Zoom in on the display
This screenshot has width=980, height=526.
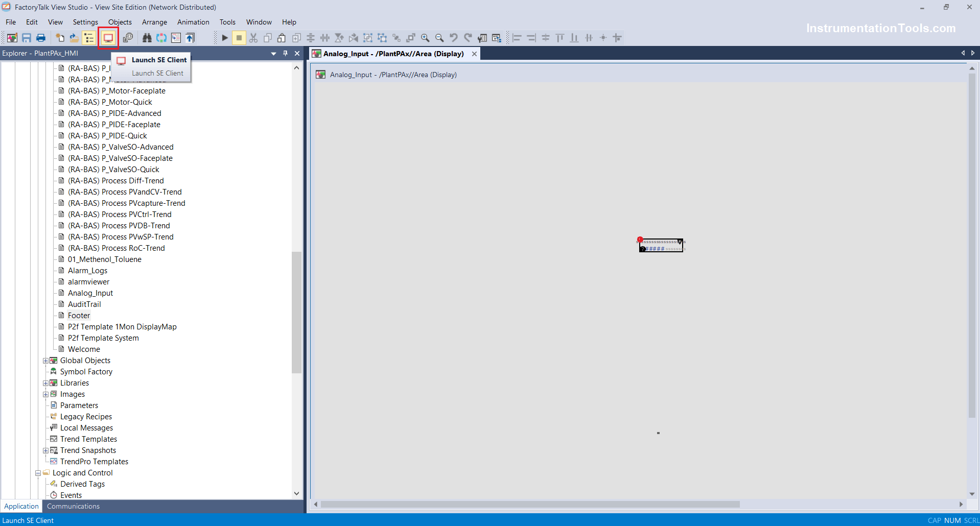[x=425, y=38]
